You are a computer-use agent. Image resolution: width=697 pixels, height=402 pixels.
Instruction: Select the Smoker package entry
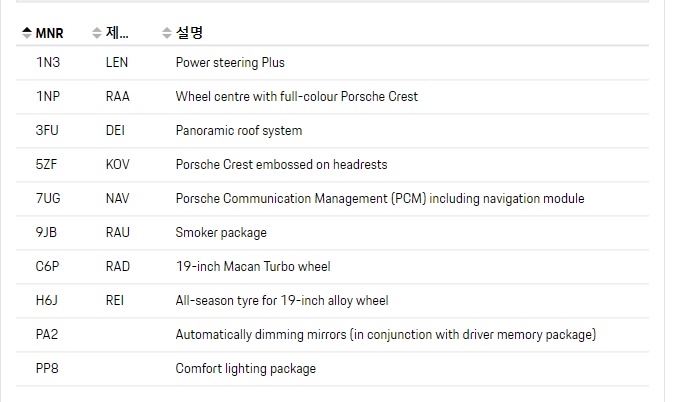pyautogui.click(x=332, y=233)
